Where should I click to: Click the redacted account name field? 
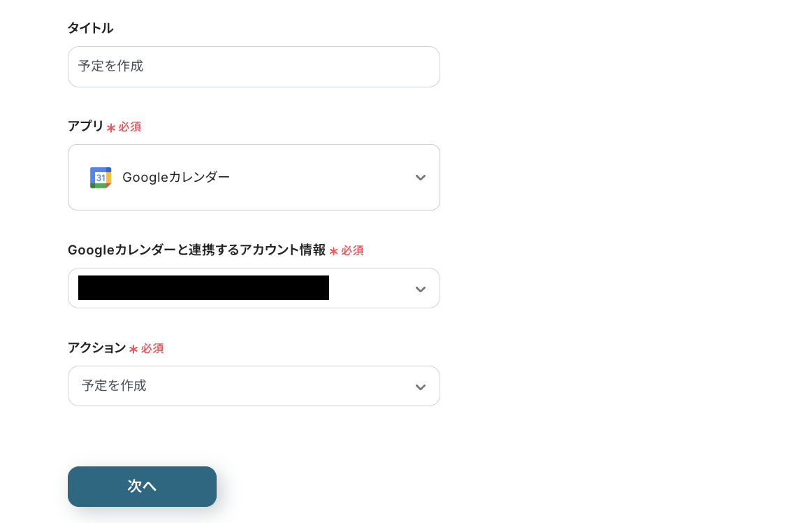click(203, 288)
